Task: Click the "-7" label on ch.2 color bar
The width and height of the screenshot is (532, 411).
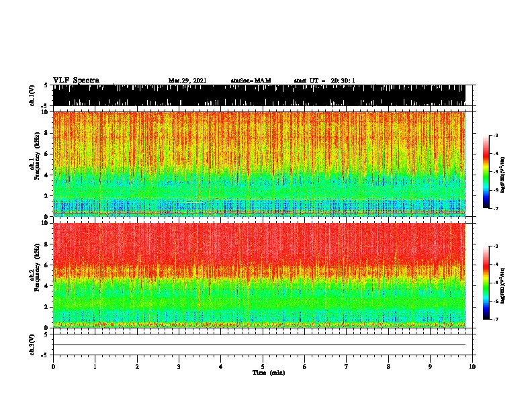Action: pyautogui.click(x=495, y=319)
